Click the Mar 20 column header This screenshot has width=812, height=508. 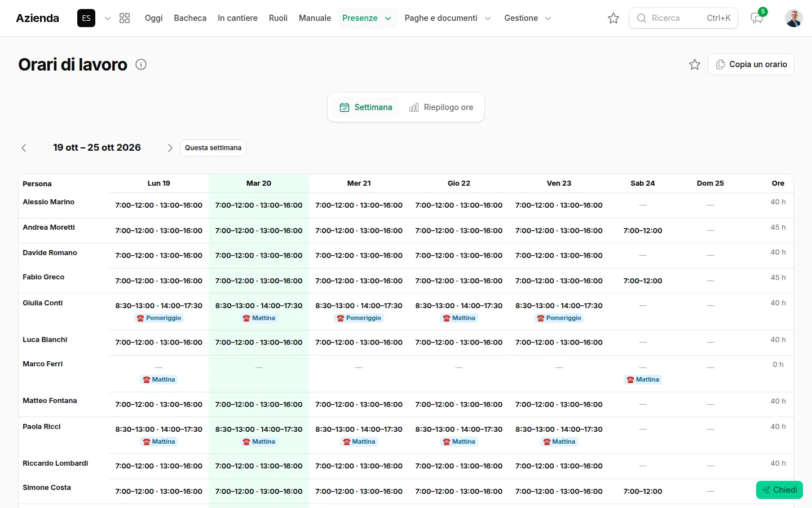click(x=259, y=183)
